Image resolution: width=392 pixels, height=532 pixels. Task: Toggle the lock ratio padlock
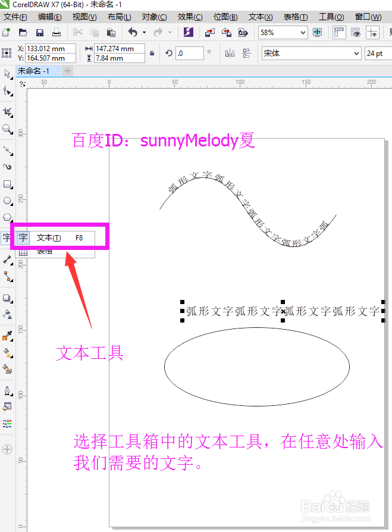(152, 54)
